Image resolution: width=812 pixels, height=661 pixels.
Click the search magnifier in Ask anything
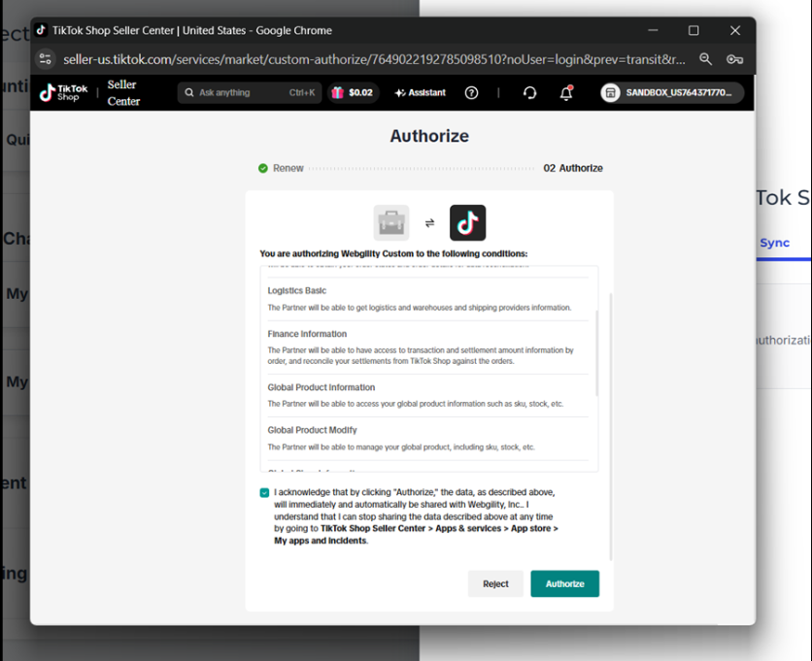(x=189, y=92)
